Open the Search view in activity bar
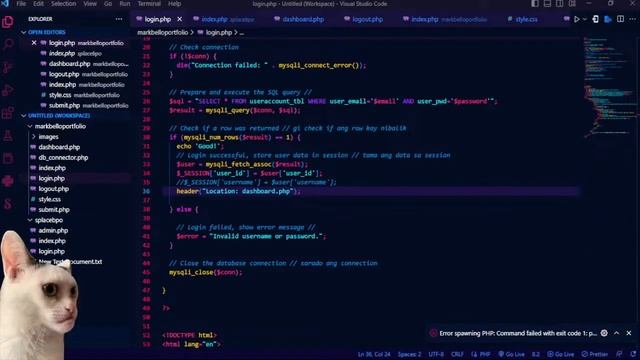 pyautogui.click(x=8, y=44)
